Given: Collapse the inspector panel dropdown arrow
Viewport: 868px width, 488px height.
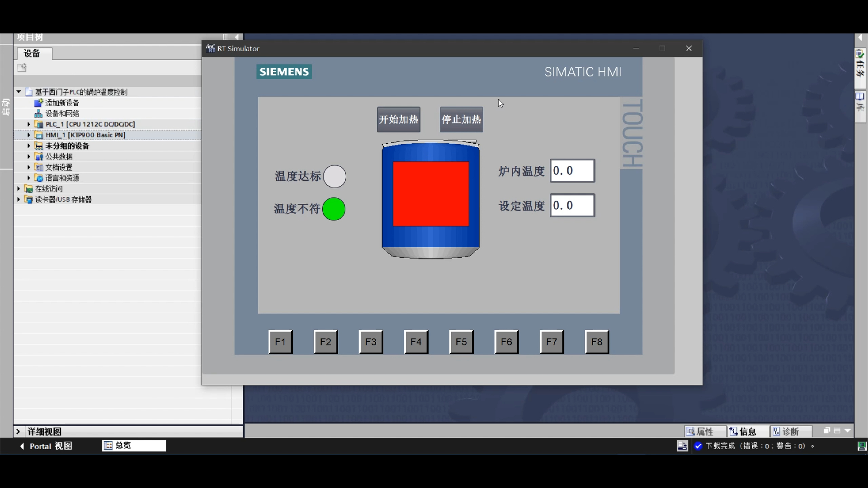Looking at the screenshot, I should click(x=848, y=431).
